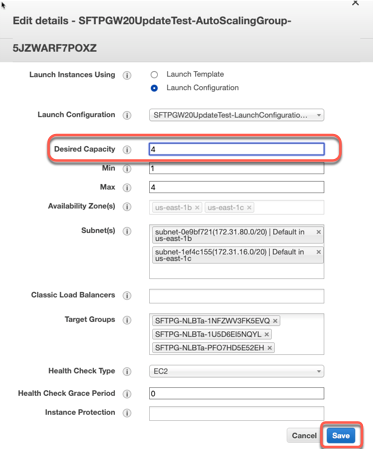Click the Save button
Image resolution: width=373 pixels, height=449 pixels.
(341, 436)
